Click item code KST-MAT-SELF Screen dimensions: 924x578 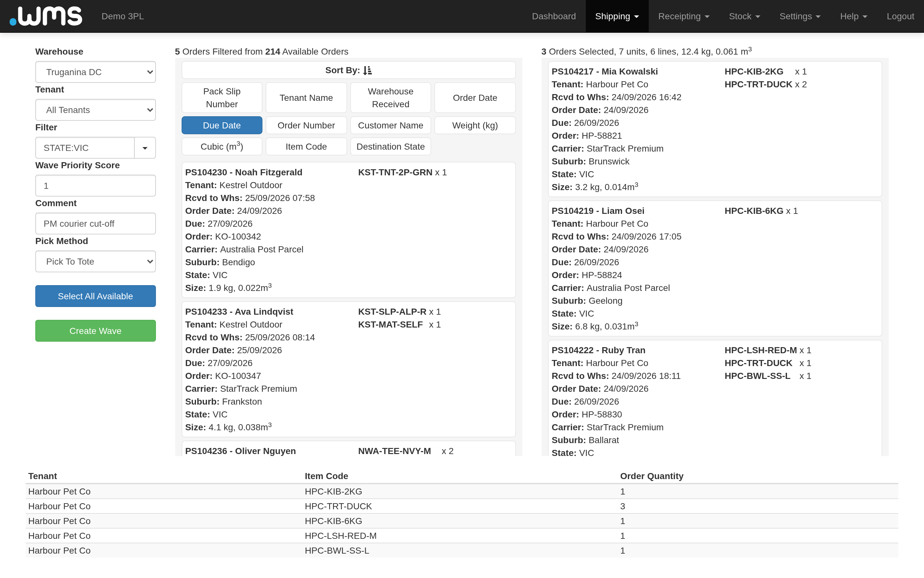[390, 325]
